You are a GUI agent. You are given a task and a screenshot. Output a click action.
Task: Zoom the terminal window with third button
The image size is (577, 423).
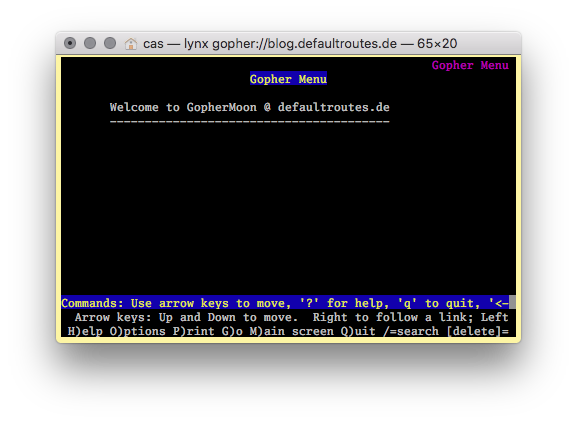click(x=110, y=43)
